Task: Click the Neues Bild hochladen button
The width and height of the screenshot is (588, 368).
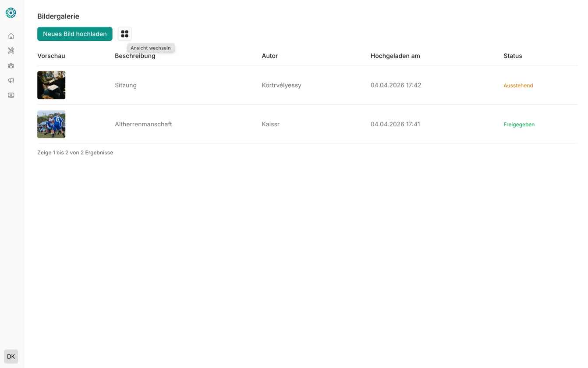Action: click(x=74, y=34)
